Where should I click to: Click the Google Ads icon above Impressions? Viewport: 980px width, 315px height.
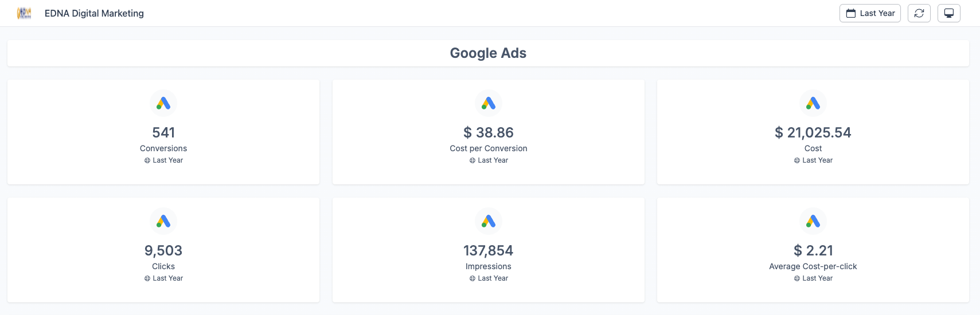[489, 221]
